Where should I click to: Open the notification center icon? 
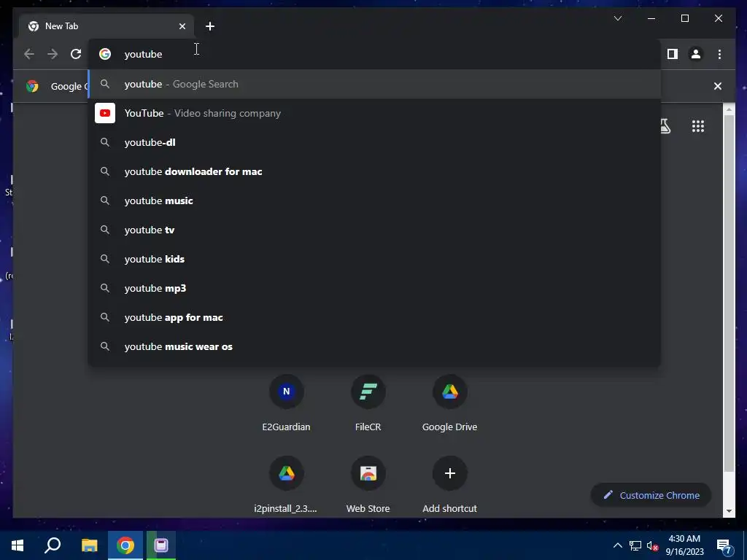click(x=724, y=546)
